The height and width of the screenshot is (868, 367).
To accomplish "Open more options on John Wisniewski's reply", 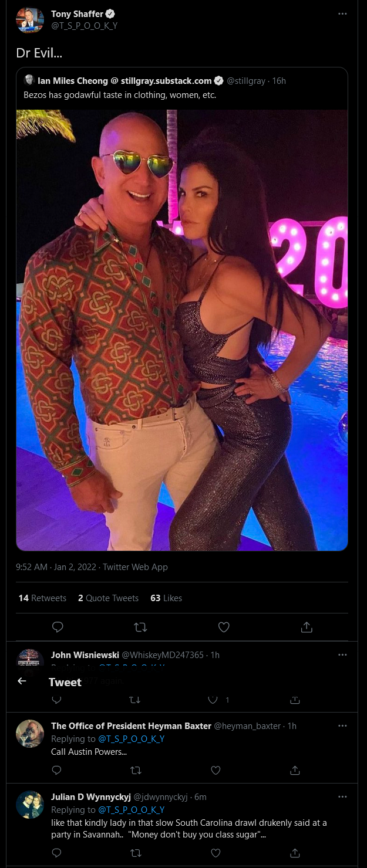I will (x=342, y=654).
